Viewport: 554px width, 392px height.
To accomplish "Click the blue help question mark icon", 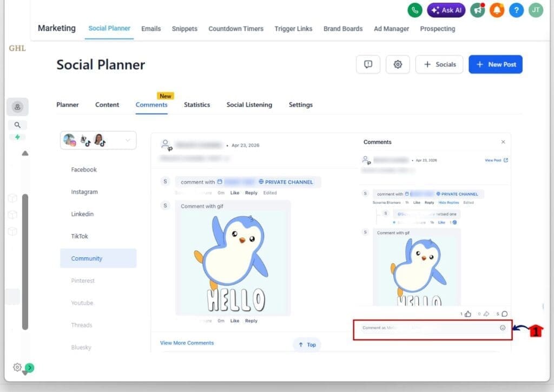I will [x=516, y=10].
